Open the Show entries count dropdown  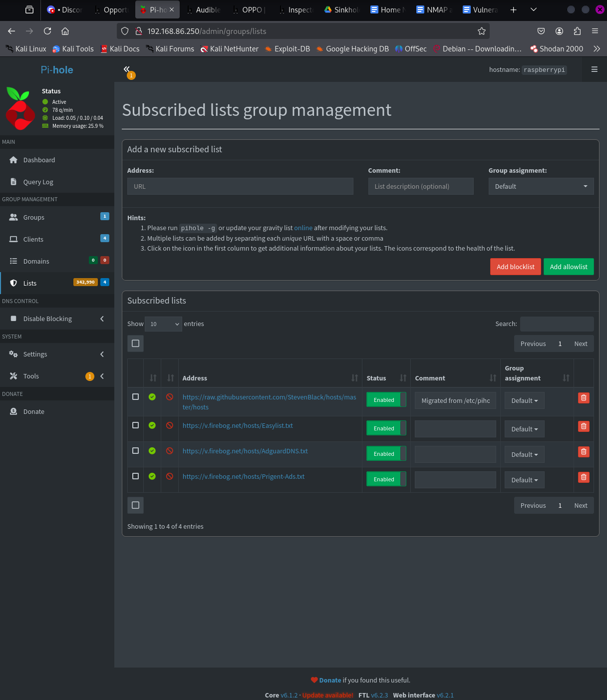tap(164, 324)
